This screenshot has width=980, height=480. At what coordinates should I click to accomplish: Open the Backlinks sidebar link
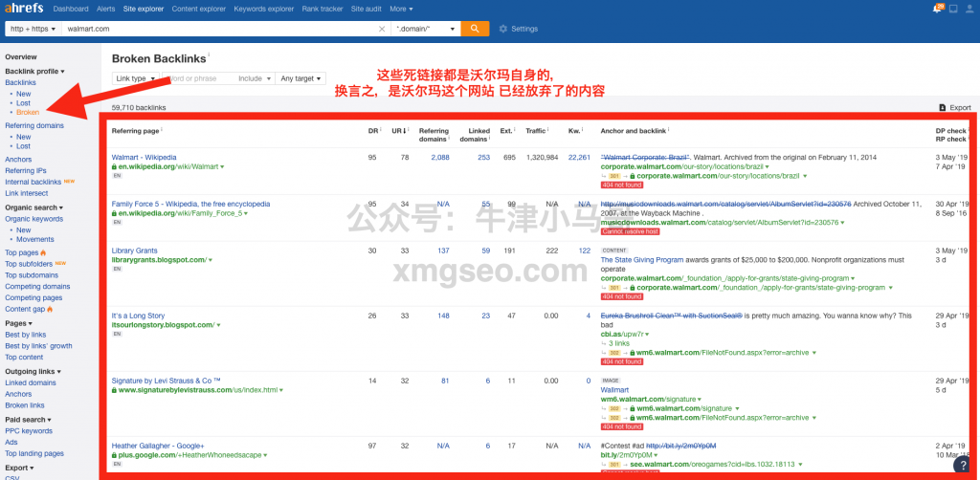point(21,82)
